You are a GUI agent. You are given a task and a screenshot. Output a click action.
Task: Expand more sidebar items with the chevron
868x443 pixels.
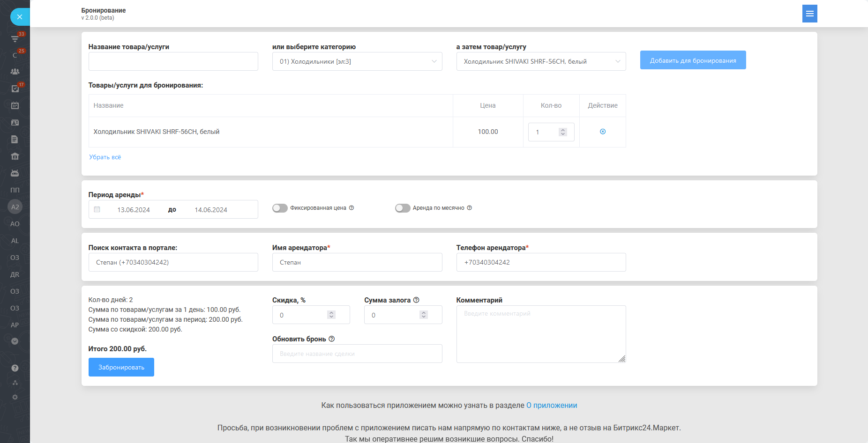(15, 341)
